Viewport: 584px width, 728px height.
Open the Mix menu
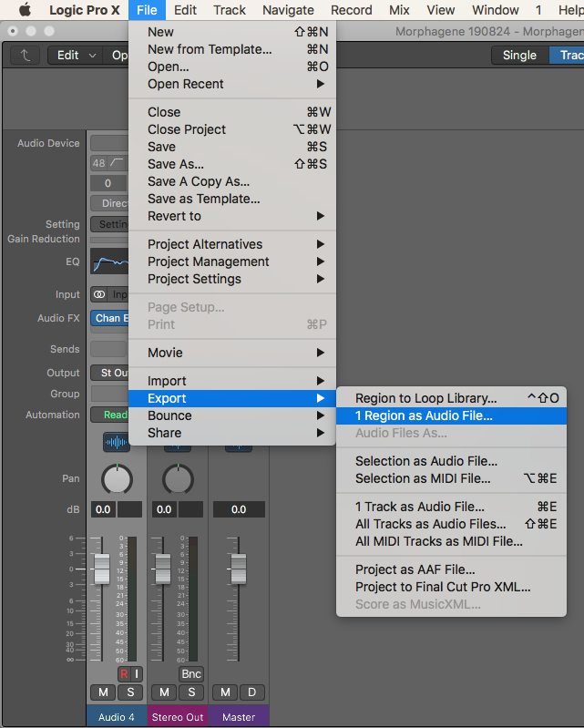pos(399,10)
